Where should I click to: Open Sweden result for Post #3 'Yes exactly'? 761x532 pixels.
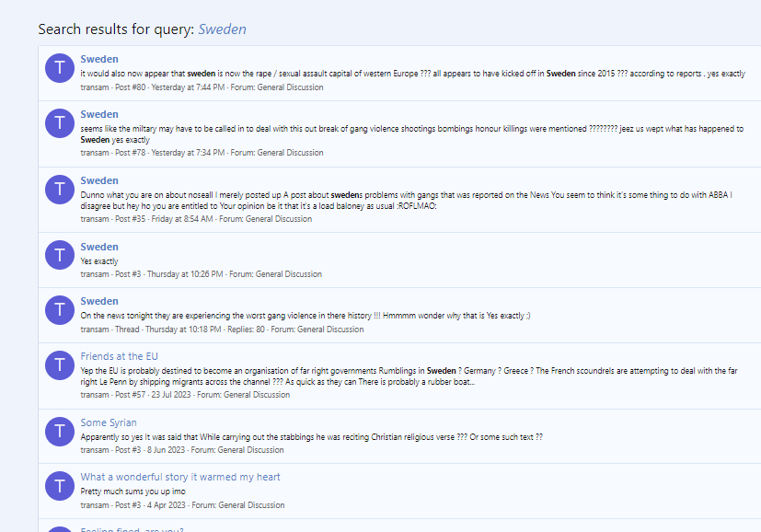click(x=99, y=247)
